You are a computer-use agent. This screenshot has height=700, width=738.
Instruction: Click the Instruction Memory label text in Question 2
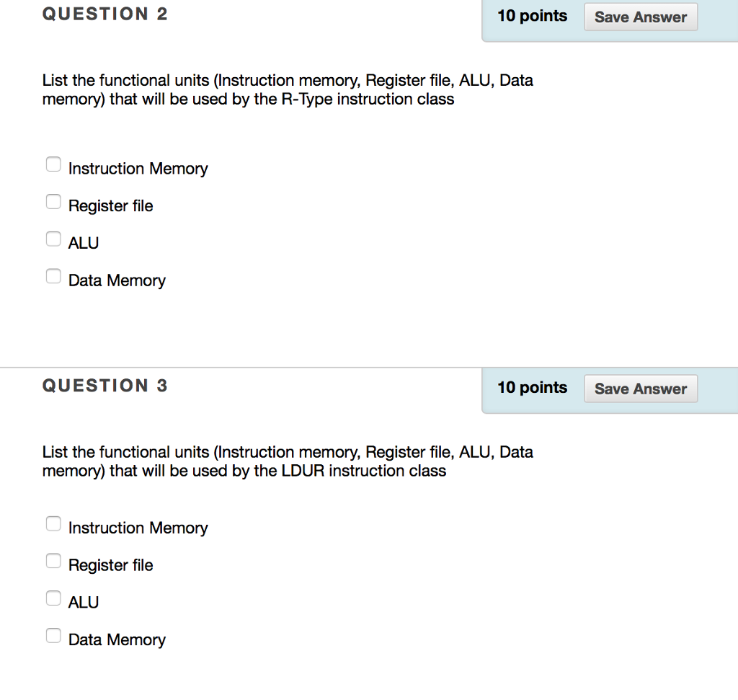click(138, 169)
